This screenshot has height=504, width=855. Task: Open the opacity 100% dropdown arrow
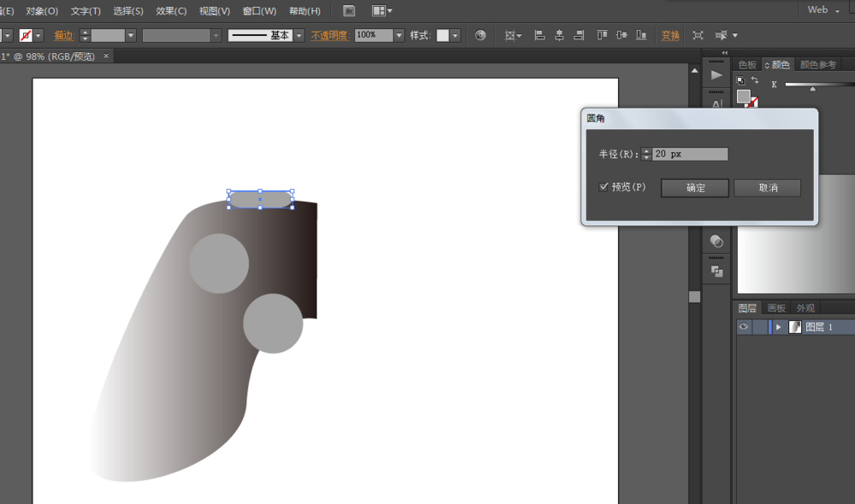pyautogui.click(x=399, y=35)
